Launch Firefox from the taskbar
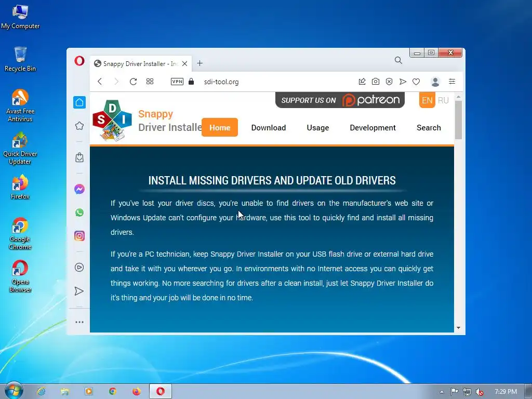 137,391
